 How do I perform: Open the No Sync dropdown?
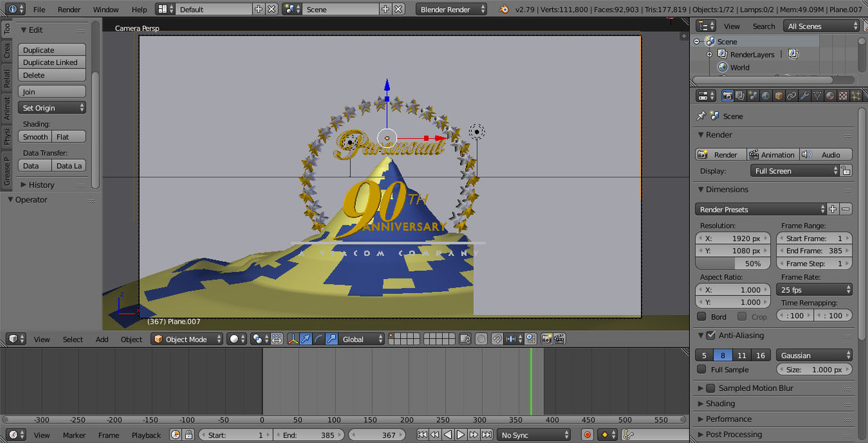click(534, 435)
